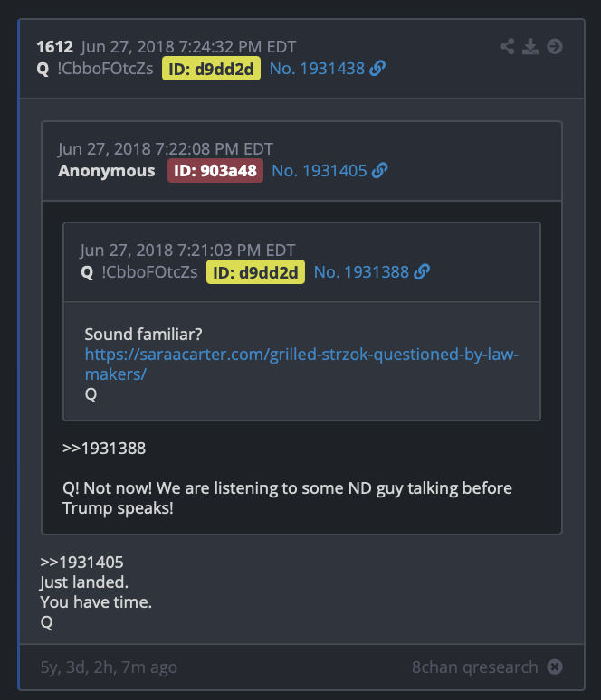
Task: Click the share icon on post 1612
Action: pyautogui.click(x=507, y=46)
